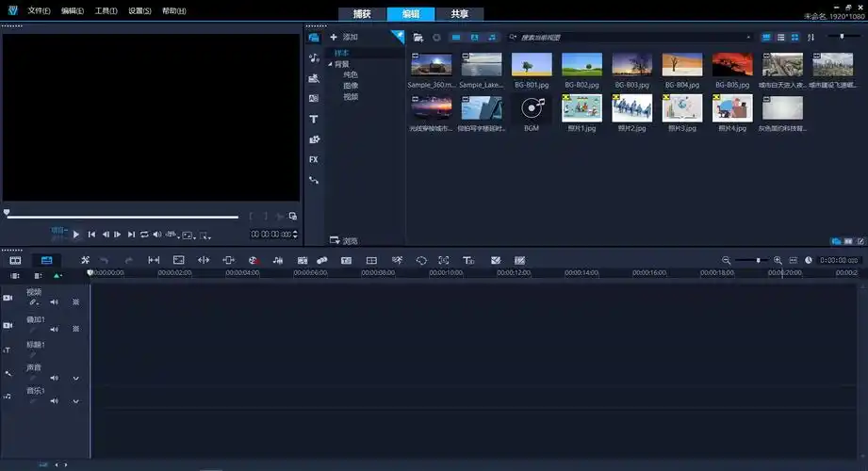This screenshot has height=471, width=868.
Task: Toggle showing photos in the library
Action: tap(474, 37)
